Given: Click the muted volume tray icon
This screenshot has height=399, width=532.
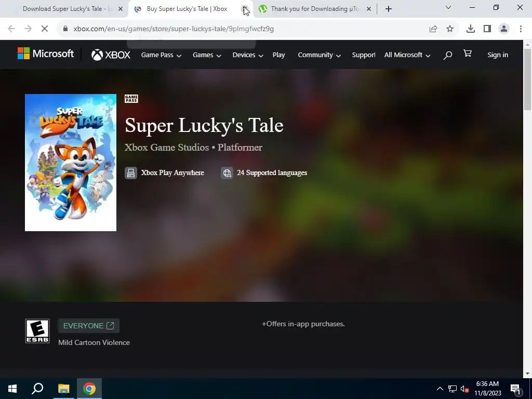Looking at the screenshot, I should (464, 389).
